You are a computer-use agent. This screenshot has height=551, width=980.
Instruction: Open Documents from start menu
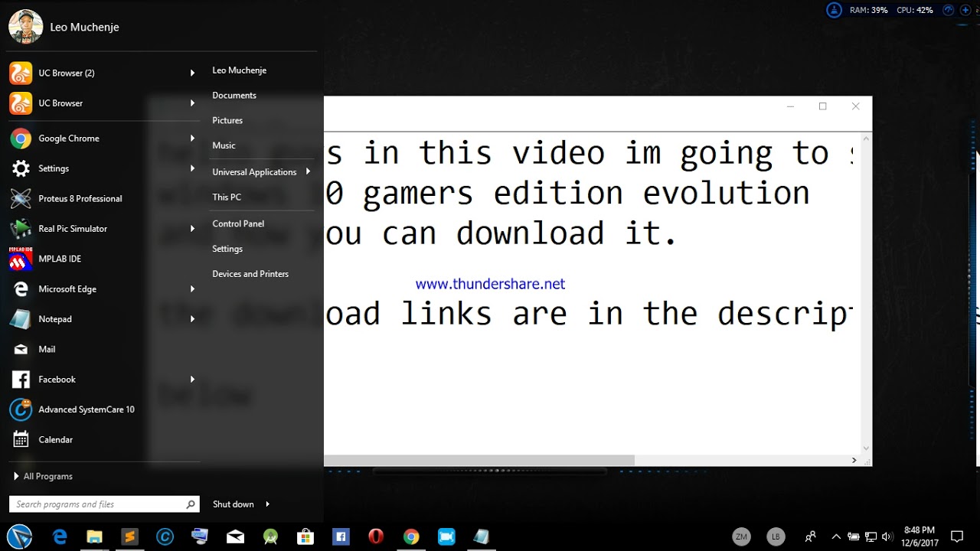[x=234, y=96]
